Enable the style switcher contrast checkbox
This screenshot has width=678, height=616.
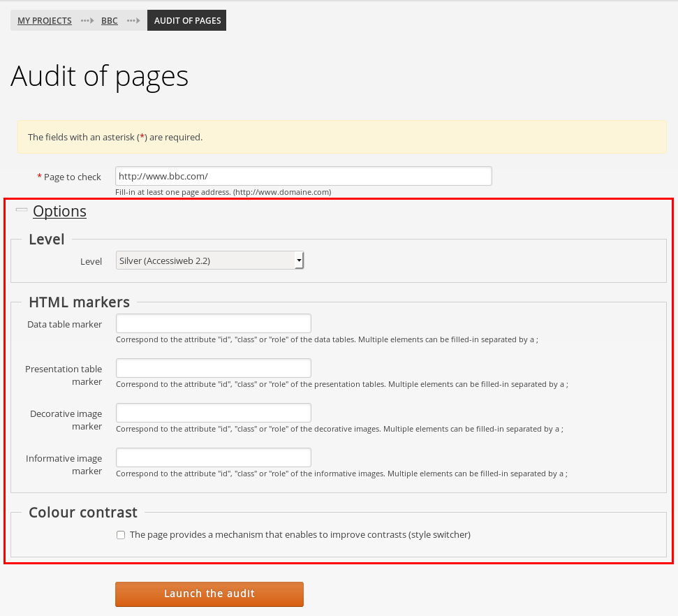[x=121, y=535]
